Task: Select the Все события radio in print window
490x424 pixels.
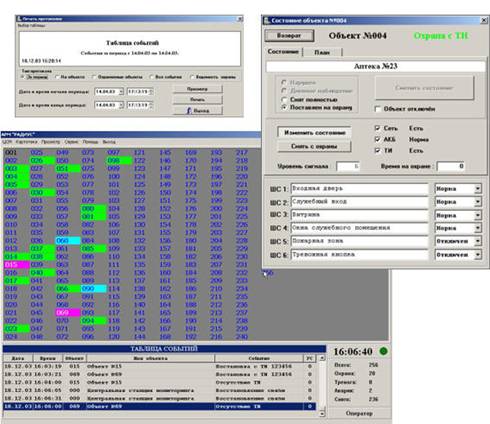Action: click(x=151, y=77)
